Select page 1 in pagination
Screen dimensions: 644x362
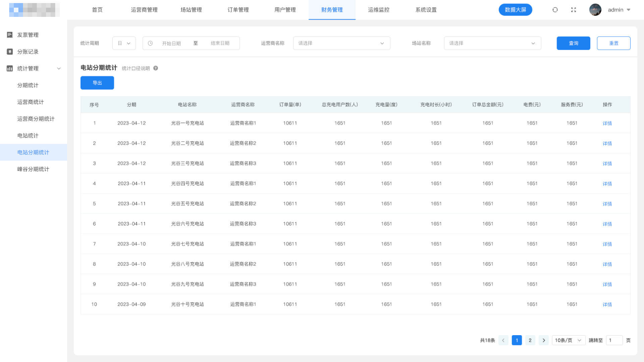(517, 340)
